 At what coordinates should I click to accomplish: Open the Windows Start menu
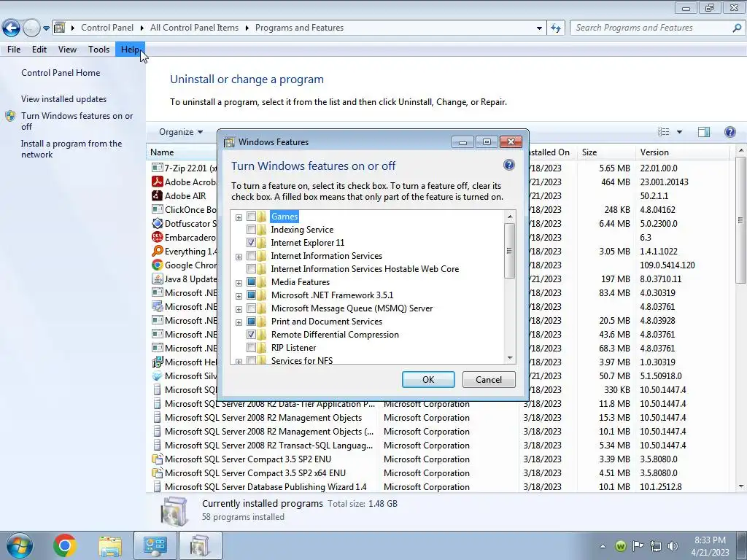(x=20, y=545)
